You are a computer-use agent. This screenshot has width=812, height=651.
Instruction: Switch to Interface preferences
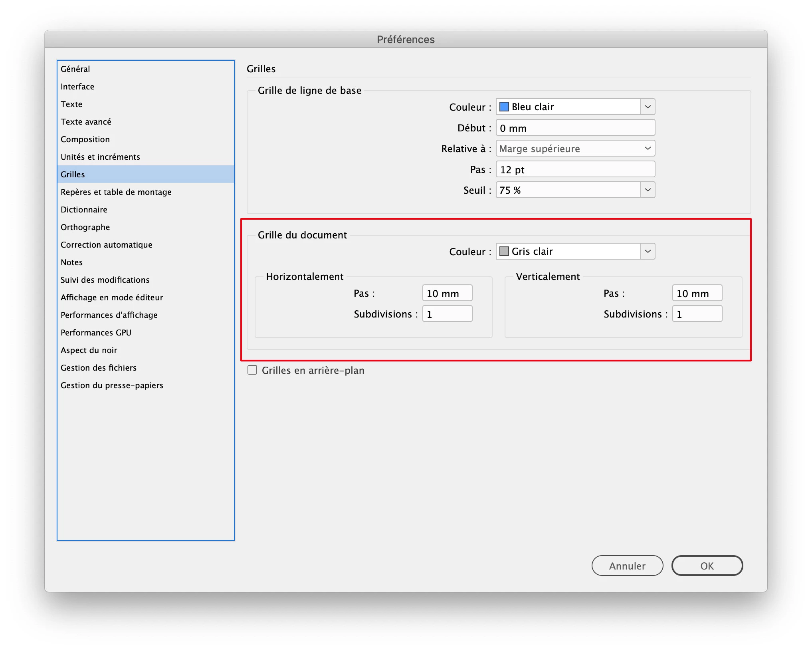pyautogui.click(x=77, y=87)
